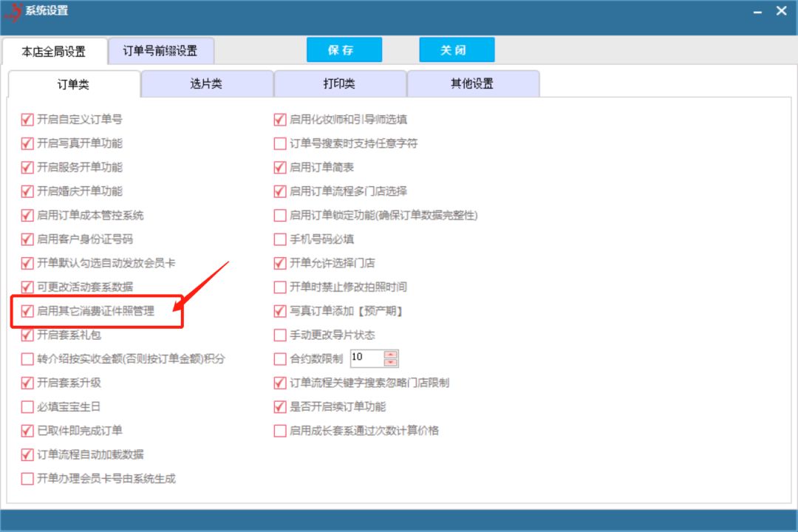
Task: Check 开单办理会员卡号由系统生成
Action: click(27, 478)
